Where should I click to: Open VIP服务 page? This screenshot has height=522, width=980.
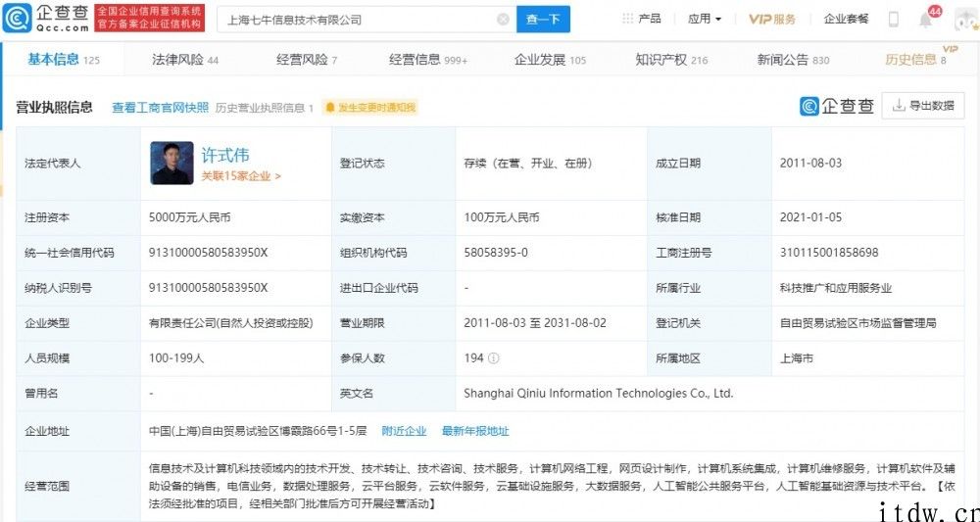coord(772,19)
